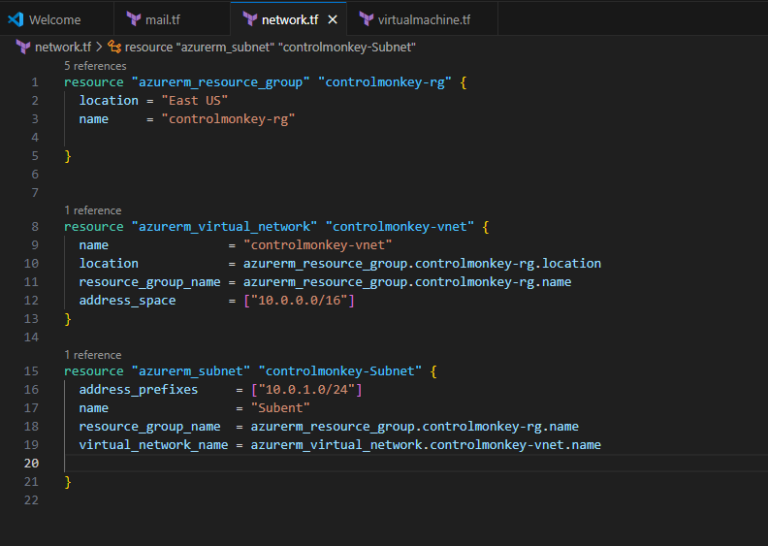This screenshot has height=546, width=768.
Task: Click the Terraform icon in the breadcrumb
Action: 23,47
